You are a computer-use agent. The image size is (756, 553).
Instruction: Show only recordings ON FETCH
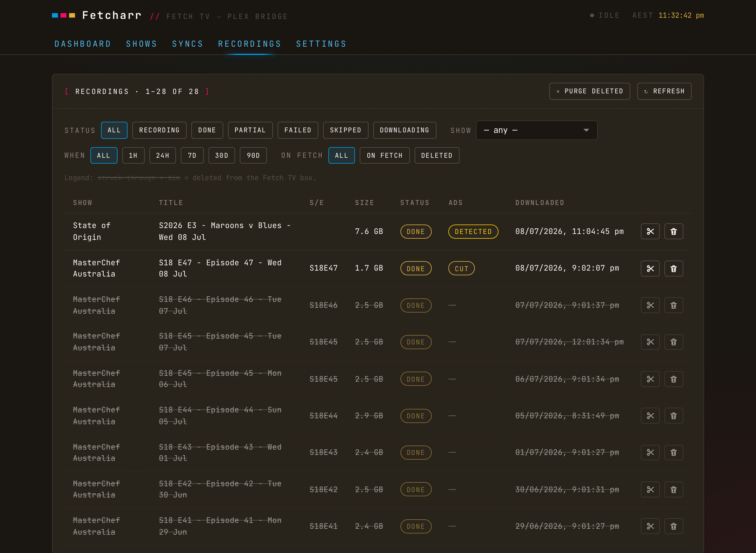click(384, 155)
